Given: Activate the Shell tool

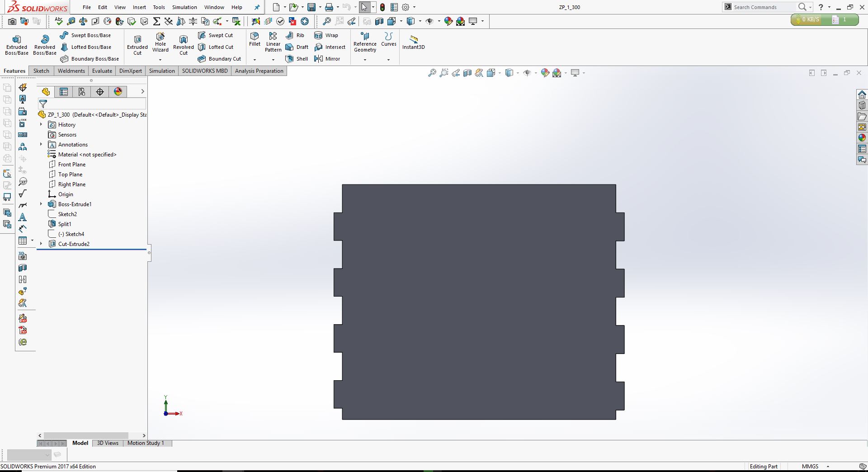Looking at the screenshot, I should tap(297, 59).
